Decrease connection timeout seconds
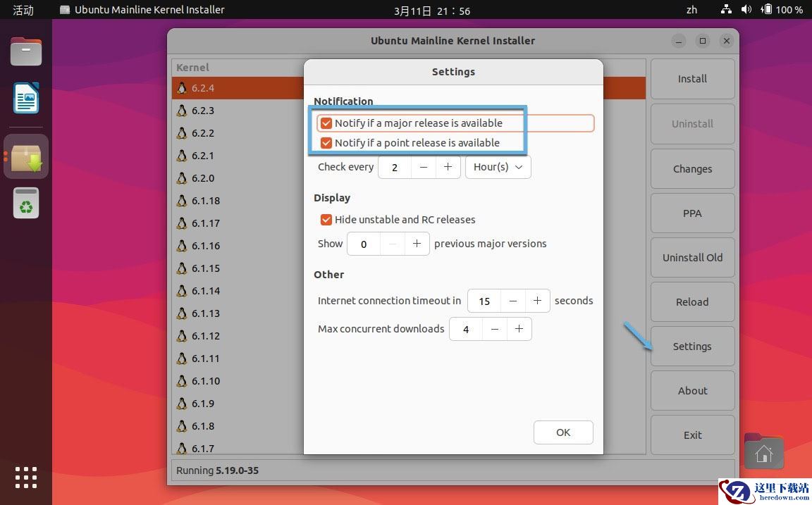This screenshot has height=505, width=812. [513, 301]
